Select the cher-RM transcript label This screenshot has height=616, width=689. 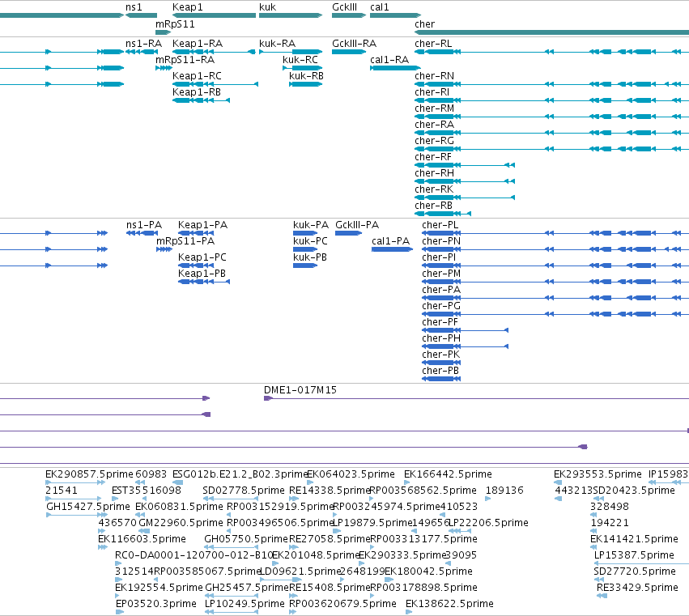[434, 108]
